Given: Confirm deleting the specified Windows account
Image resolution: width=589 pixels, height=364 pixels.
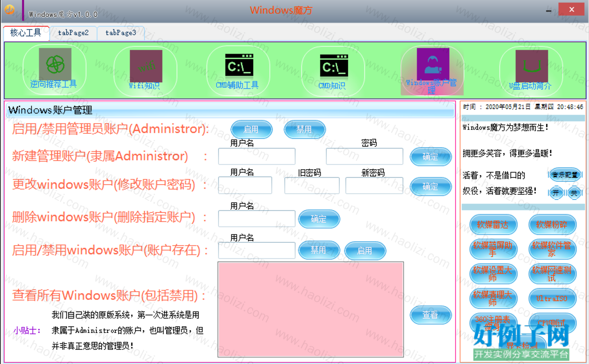Looking at the screenshot, I should [x=319, y=219].
